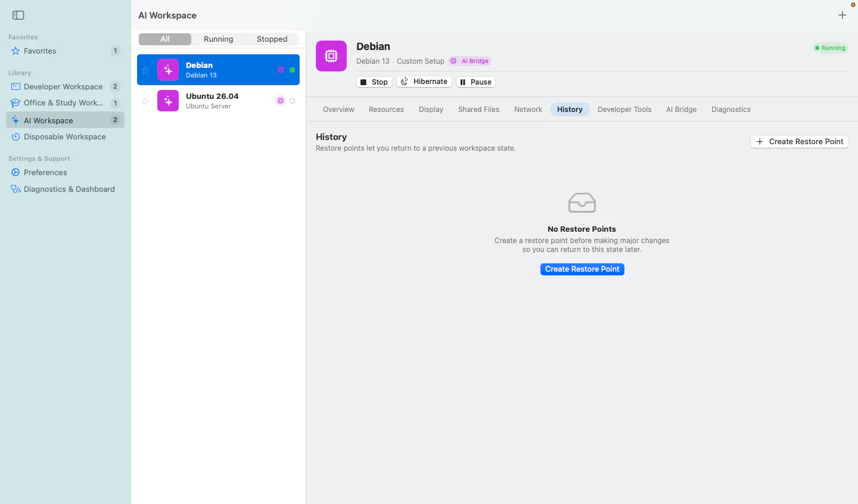The width and height of the screenshot is (858, 504).
Task: Click the AI Workspace sparkle icon in sidebar
Action: 15,120
